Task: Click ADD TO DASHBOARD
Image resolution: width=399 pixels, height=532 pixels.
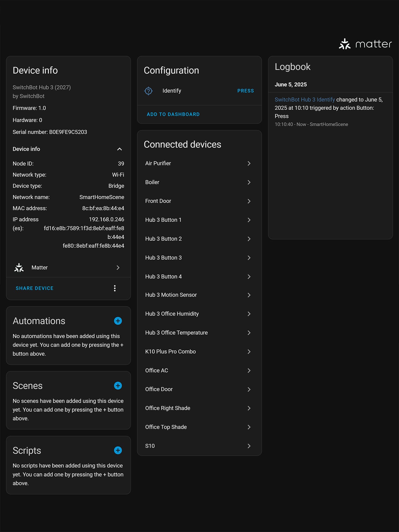Action: [x=173, y=114]
